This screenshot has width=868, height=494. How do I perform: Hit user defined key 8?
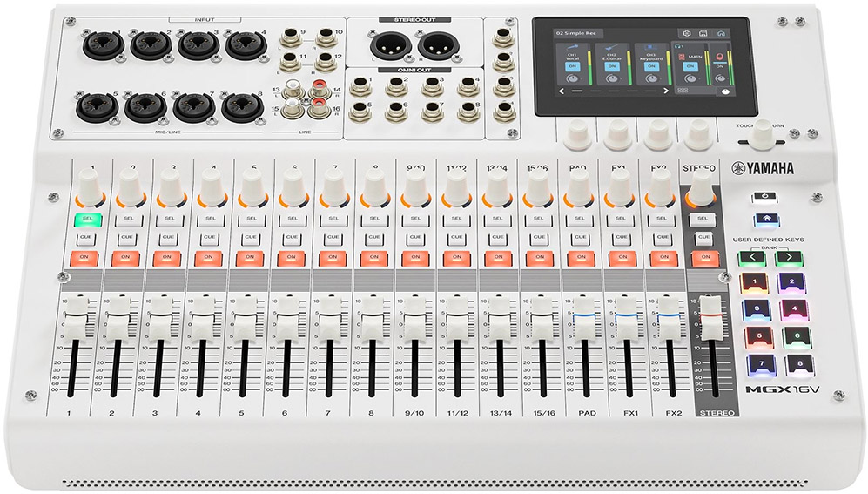(x=800, y=364)
